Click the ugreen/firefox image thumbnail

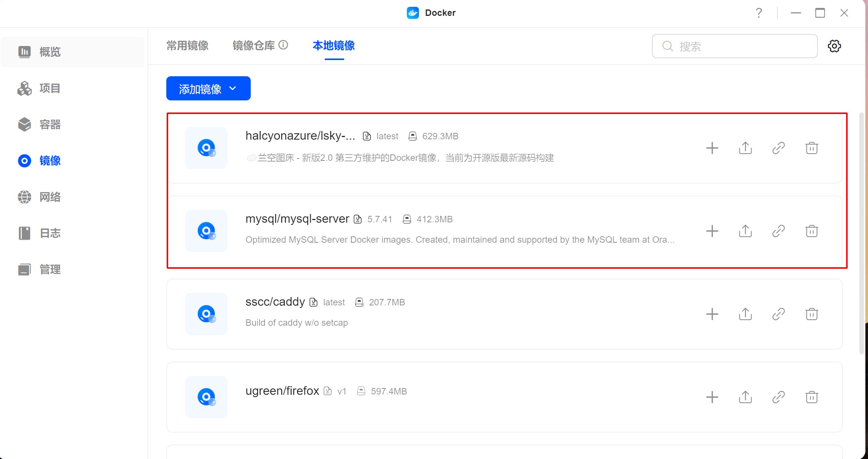[206, 397]
